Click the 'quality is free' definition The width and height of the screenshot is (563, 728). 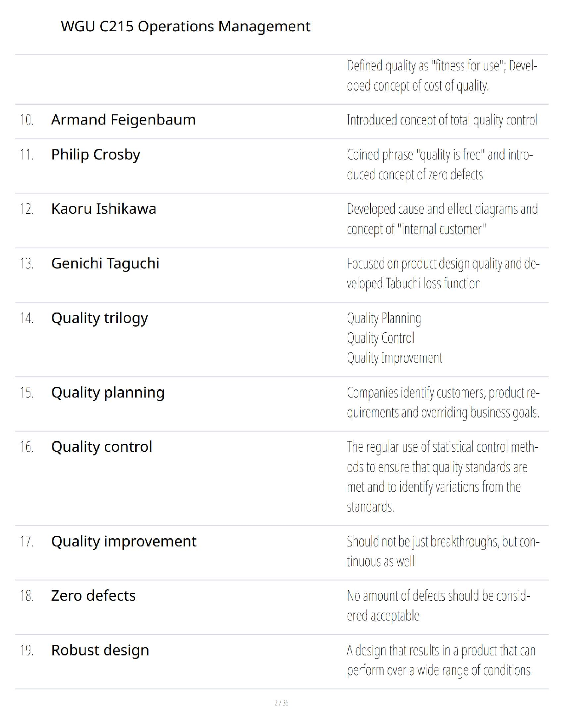point(440,165)
